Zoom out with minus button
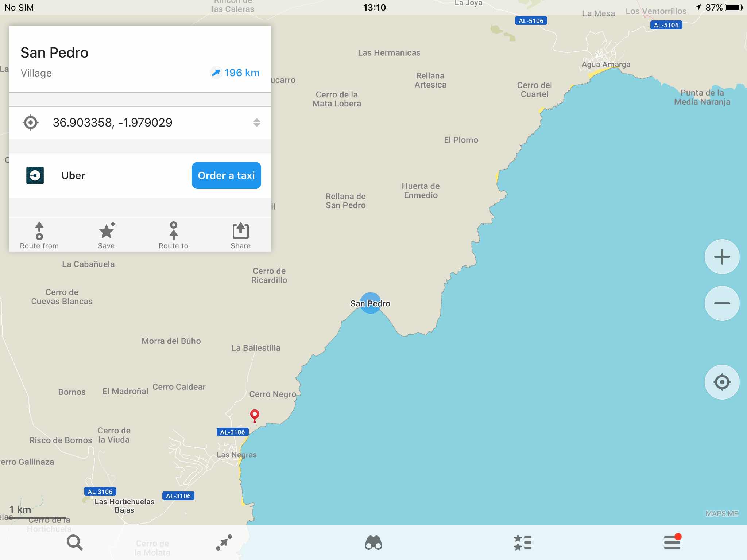The height and width of the screenshot is (560, 747). pyautogui.click(x=722, y=303)
